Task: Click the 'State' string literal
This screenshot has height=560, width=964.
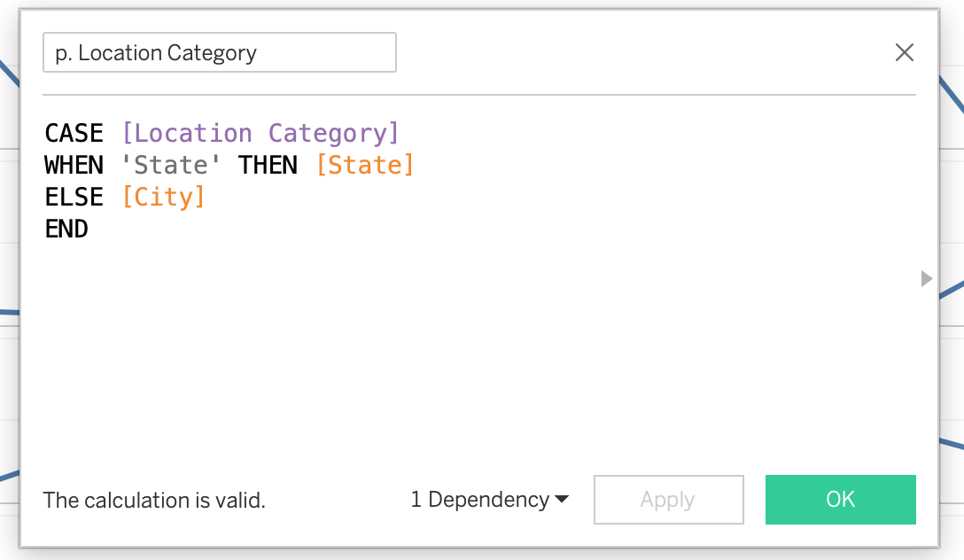Action: coord(172,166)
